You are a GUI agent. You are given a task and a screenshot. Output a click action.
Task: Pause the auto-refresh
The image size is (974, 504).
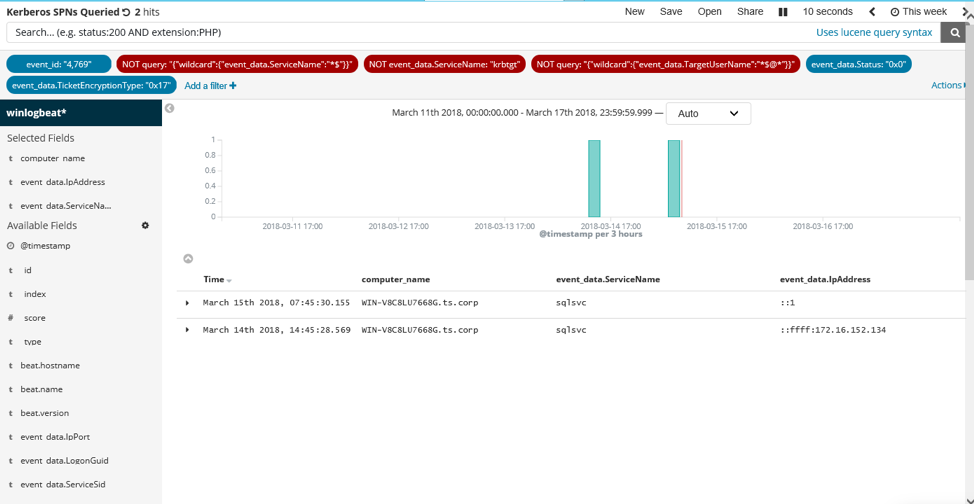pyautogui.click(x=783, y=12)
